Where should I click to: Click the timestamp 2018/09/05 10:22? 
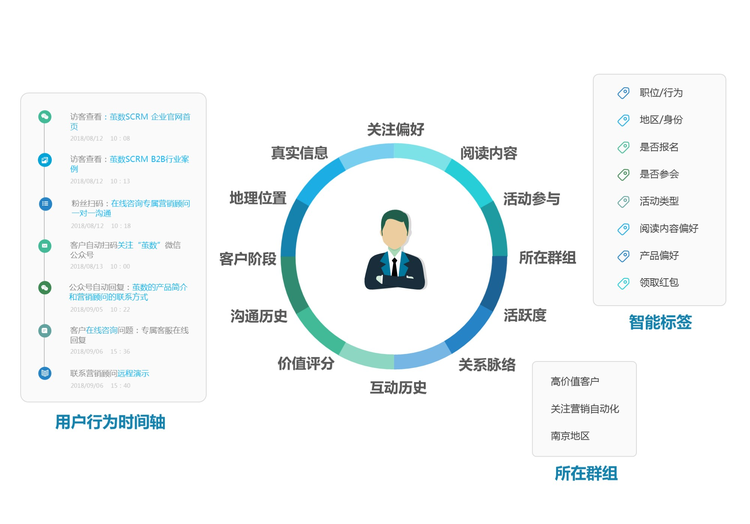pos(100,310)
